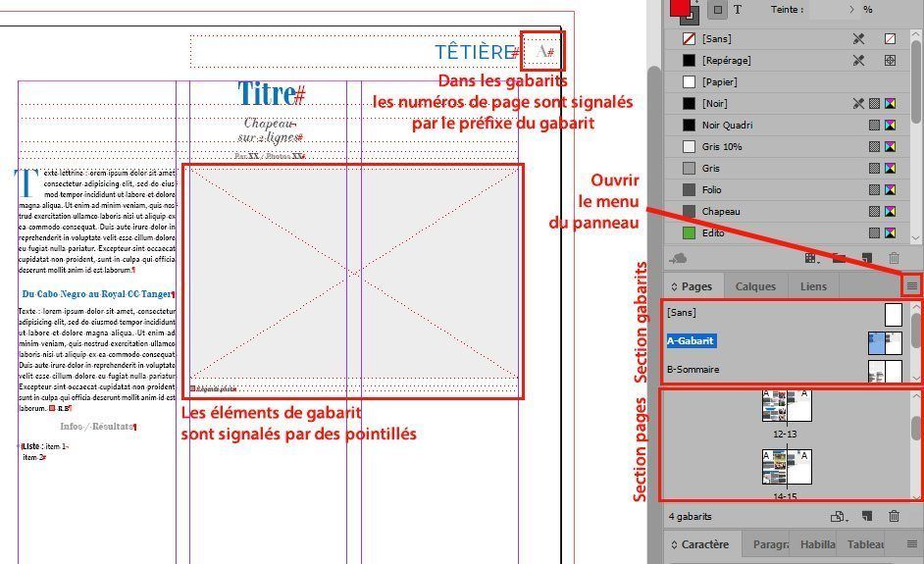Open the Caractère panel menu icon
The height and width of the screenshot is (564, 924).
click(911, 544)
